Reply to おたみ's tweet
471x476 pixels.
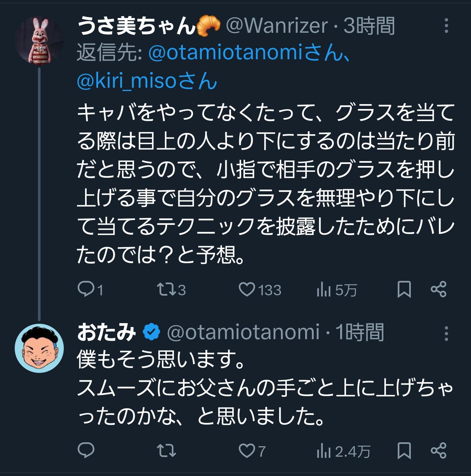(86, 450)
